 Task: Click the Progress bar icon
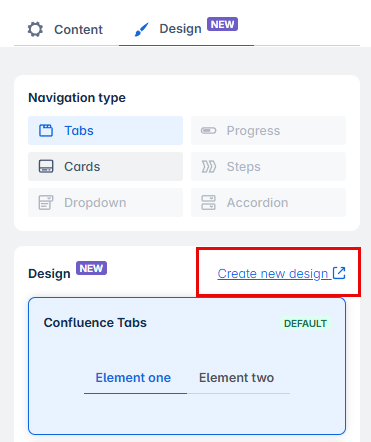click(x=209, y=130)
